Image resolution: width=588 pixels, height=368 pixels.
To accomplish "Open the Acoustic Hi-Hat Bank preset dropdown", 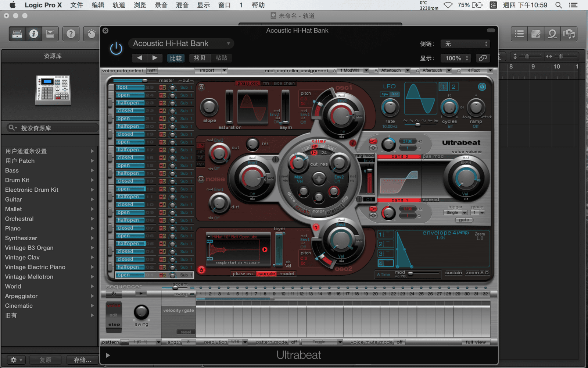I will pos(181,43).
